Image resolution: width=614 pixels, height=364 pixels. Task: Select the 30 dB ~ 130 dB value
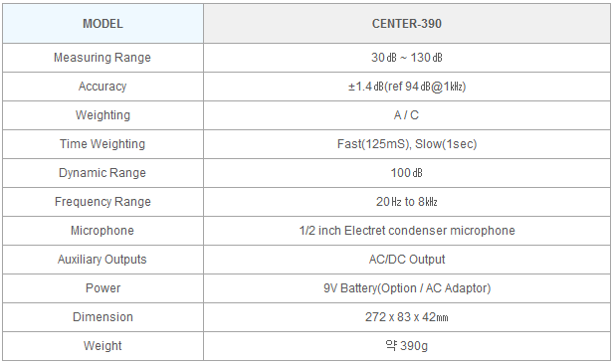click(407, 58)
